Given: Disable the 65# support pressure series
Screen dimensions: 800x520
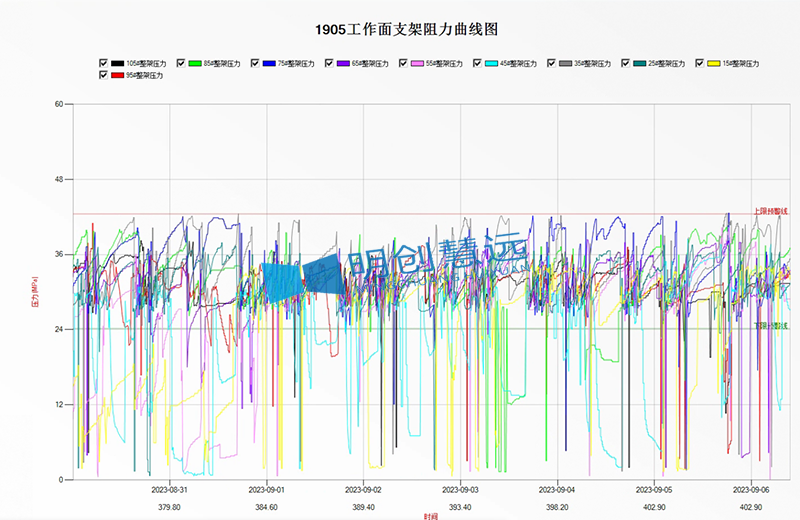Looking at the screenshot, I should [x=329, y=63].
